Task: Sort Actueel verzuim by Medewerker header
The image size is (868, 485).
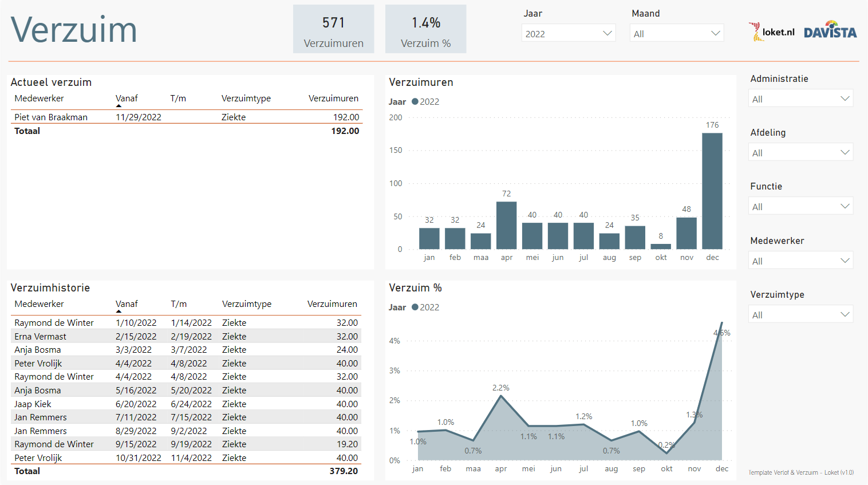Action: (39, 98)
